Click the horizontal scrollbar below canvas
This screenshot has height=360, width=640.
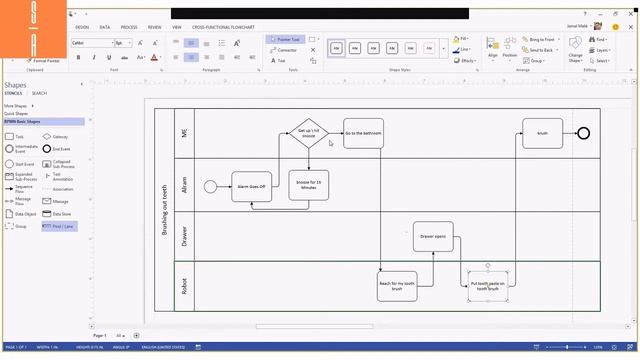[315, 327]
